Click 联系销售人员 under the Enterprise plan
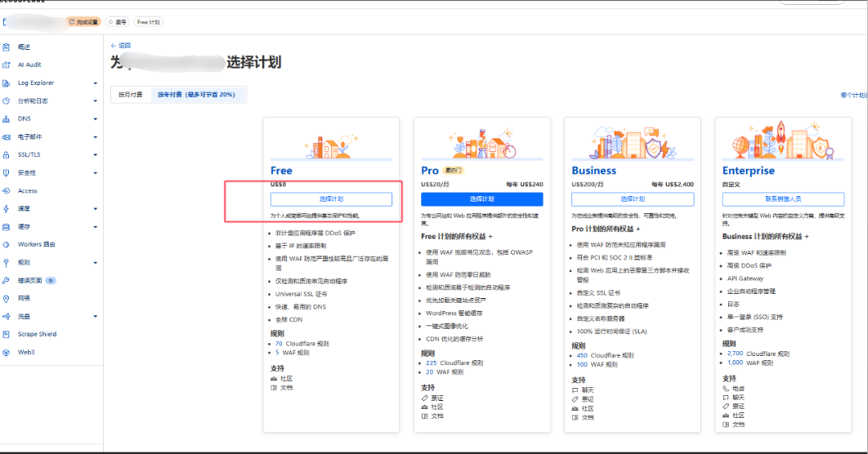Image resolution: width=868 pixels, height=454 pixels. 783,198
